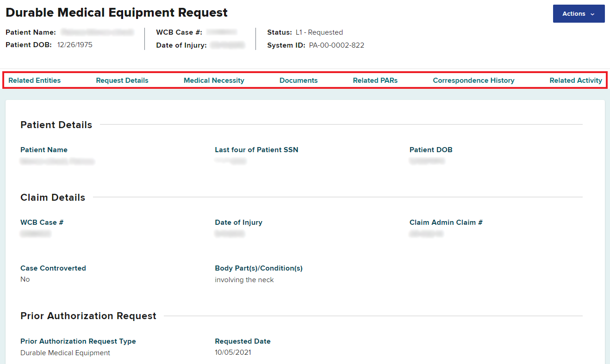
Task: Click the Requested Date label
Action: pyautogui.click(x=243, y=341)
